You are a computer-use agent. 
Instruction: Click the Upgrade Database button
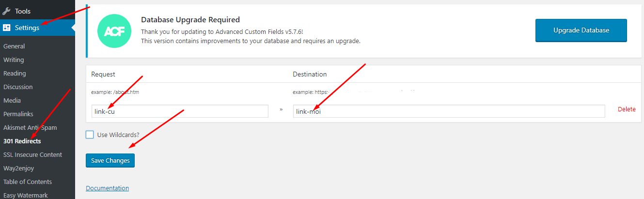pyautogui.click(x=581, y=31)
